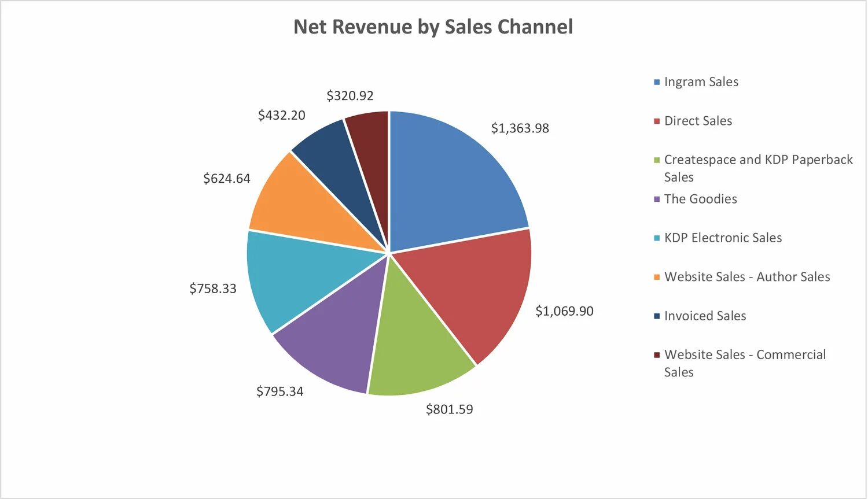The image size is (868, 499).
Task: Click the red legend swatch for Direct Sales
Action: 657,121
